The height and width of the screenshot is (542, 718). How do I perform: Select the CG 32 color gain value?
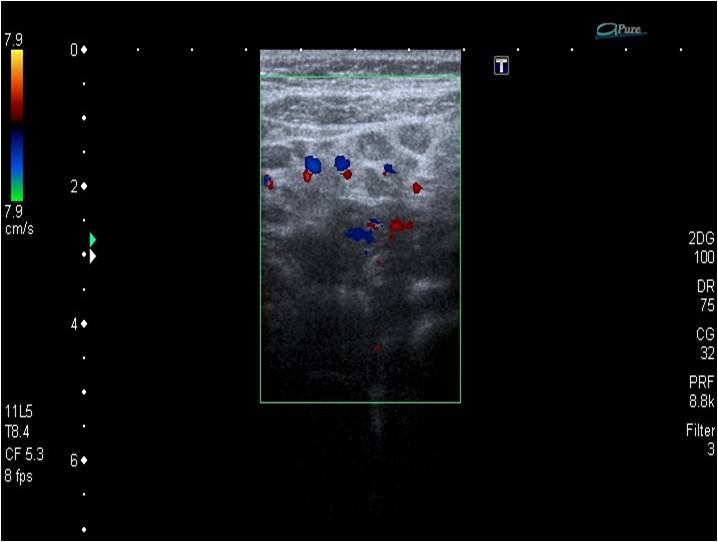[x=705, y=344]
